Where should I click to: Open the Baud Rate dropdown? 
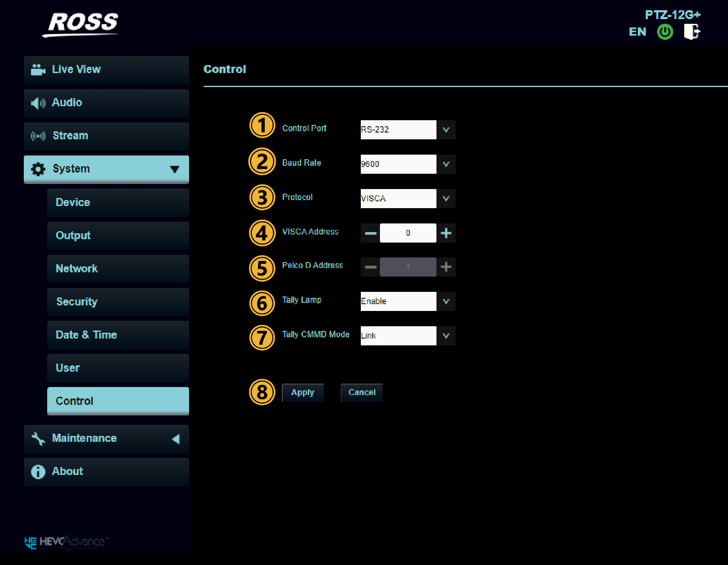[x=446, y=164]
